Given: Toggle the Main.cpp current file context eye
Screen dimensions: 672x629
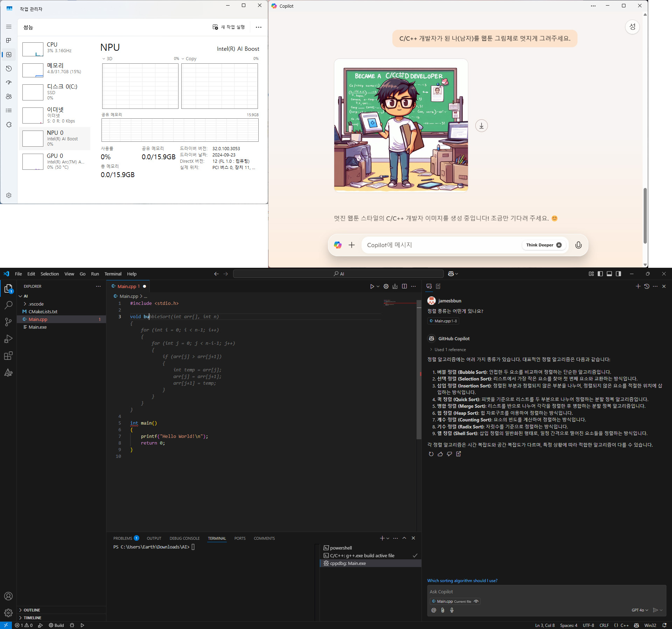Looking at the screenshot, I should (476, 601).
